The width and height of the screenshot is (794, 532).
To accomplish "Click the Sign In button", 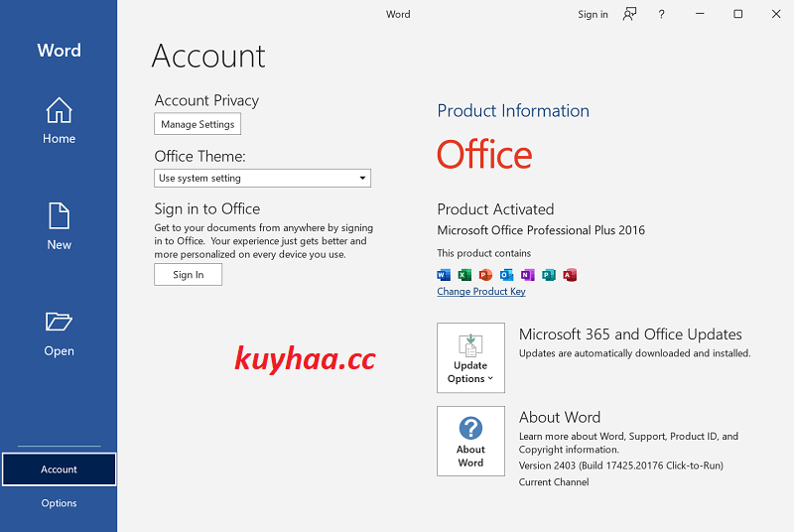I will pyautogui.click(x=188, y=274).
